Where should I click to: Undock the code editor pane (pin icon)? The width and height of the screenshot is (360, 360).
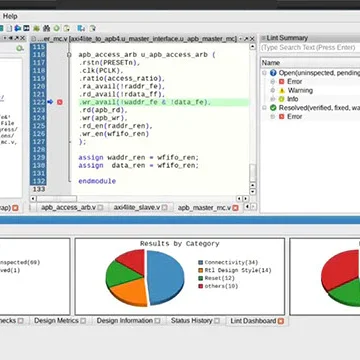tap(246, 38)
